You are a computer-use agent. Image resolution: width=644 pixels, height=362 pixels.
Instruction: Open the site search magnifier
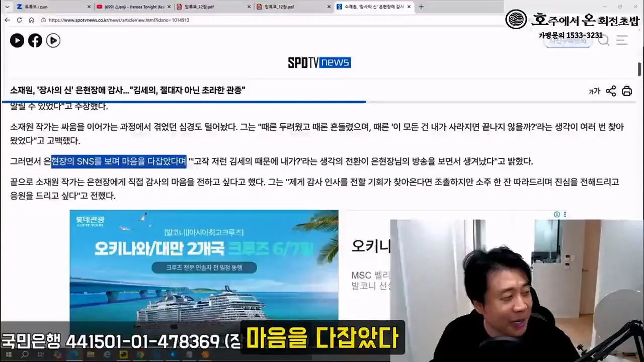click(603, 41)
